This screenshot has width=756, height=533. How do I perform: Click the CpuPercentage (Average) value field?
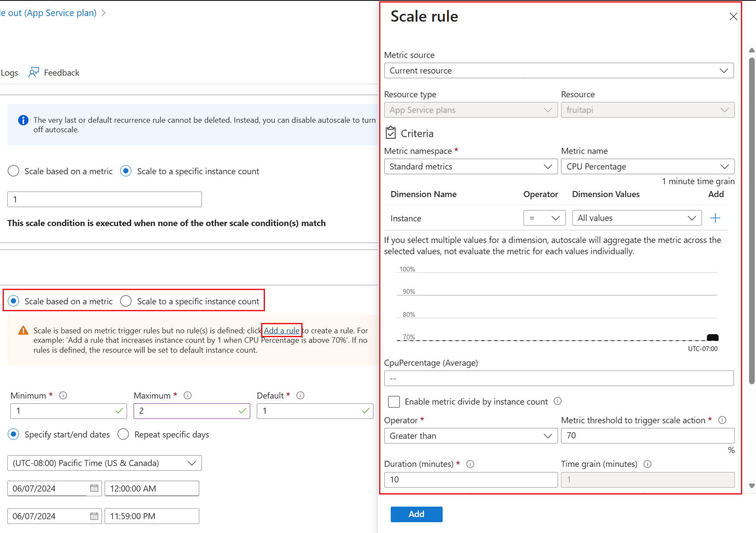[559, 378]
